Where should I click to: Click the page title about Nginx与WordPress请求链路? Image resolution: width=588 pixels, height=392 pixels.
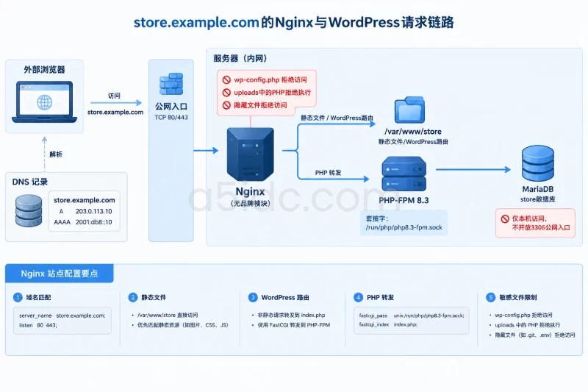point(293,22)
